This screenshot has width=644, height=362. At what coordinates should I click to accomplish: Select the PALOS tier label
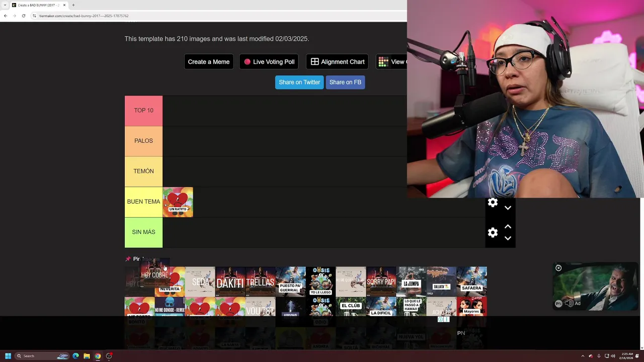(143, 141)
